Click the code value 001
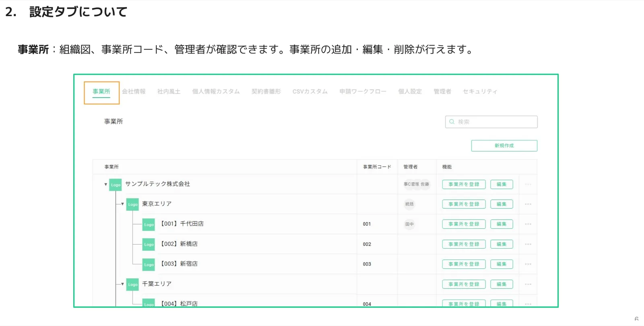 [367, 224]
